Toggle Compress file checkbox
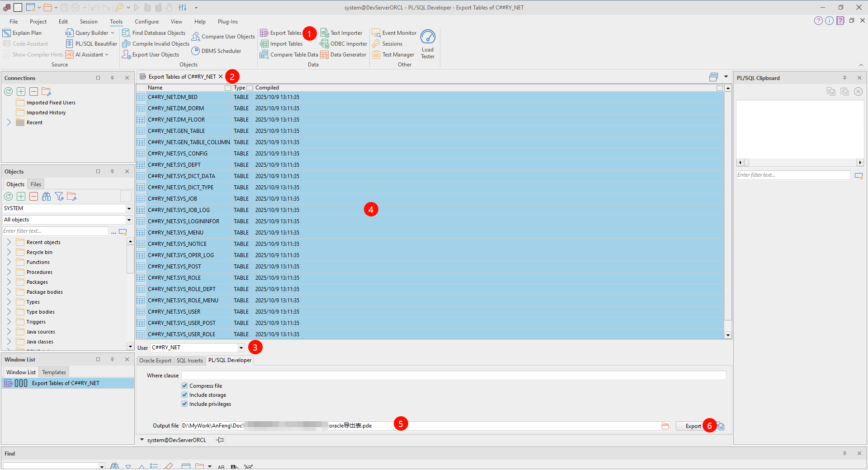868x470 pixels. (184, 386)
